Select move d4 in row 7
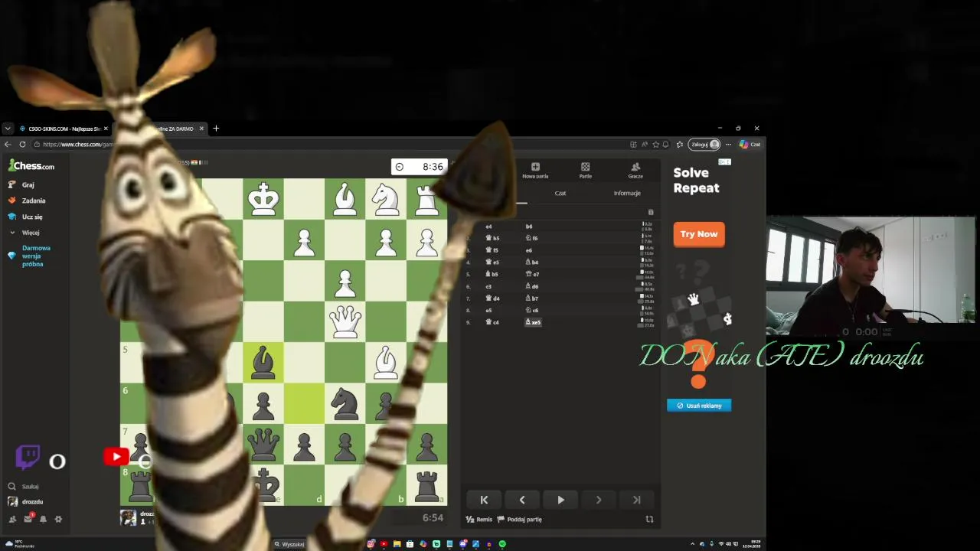The width and height of the screenshot is (980, 551). (492, 298)
